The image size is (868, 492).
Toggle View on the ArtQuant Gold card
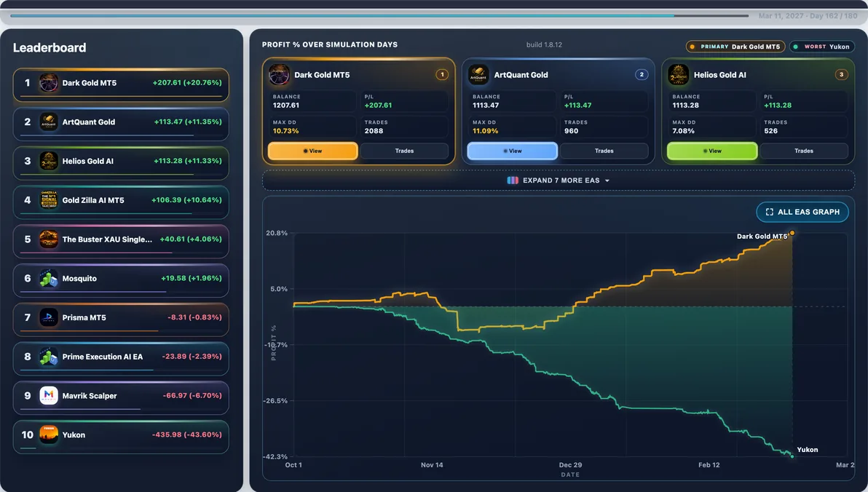pos(512,151)
